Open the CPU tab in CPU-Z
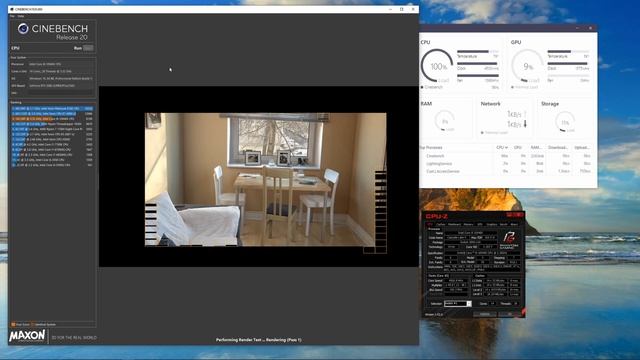The width and height of the screenshot is (640, 360). [429, 224]
